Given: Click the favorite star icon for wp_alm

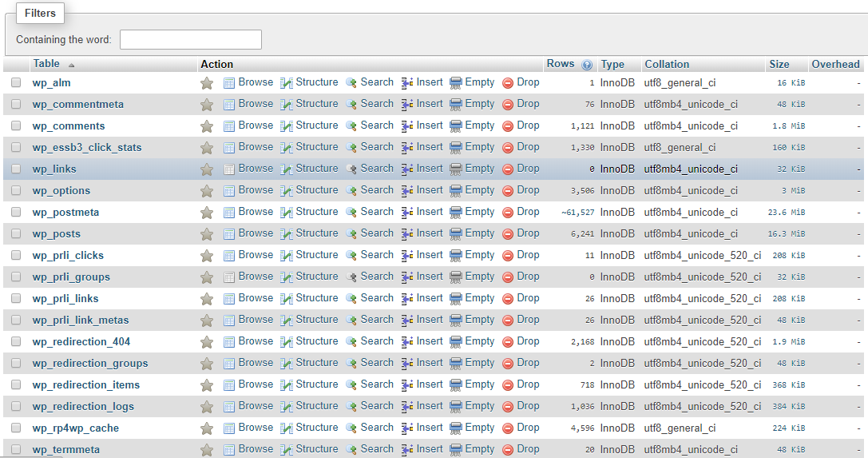Looking at the screenshot, I should pos(207,83).
